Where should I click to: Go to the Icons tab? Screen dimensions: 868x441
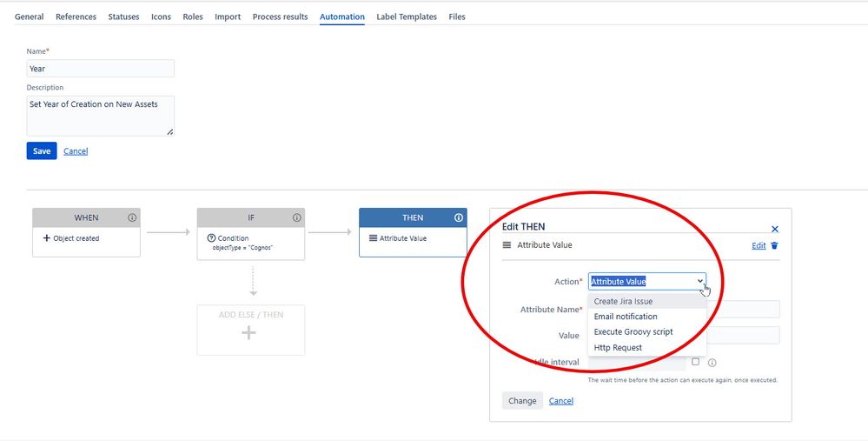point(161,17)
